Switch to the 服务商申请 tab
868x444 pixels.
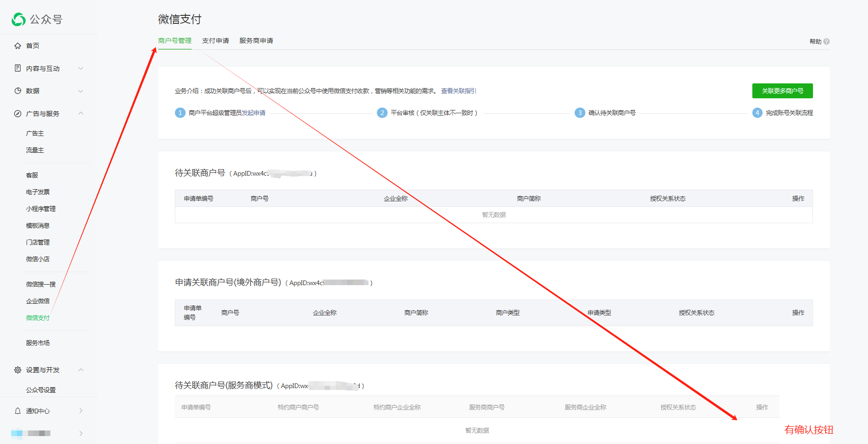click(256, 41)
